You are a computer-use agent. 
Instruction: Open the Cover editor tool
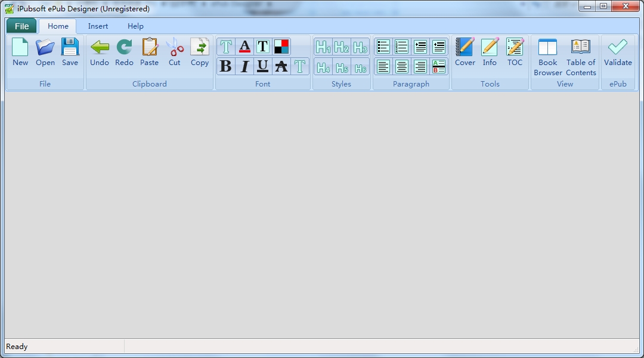point(465,52)
